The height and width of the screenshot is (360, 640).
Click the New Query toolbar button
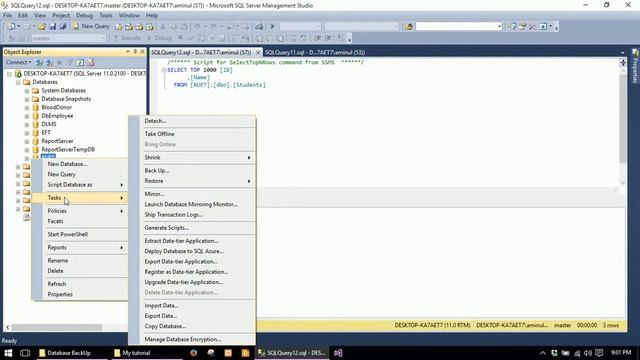pyautogui.click(x=91, y=27)
